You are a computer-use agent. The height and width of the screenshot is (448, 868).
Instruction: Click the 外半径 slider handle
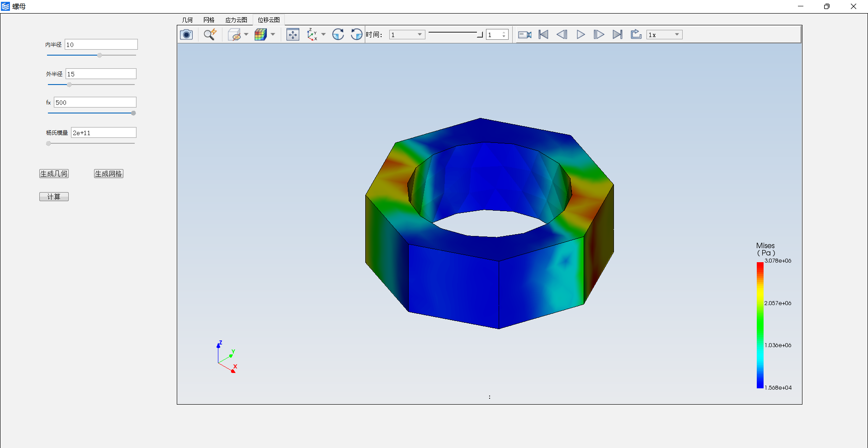tap(69, 85)
